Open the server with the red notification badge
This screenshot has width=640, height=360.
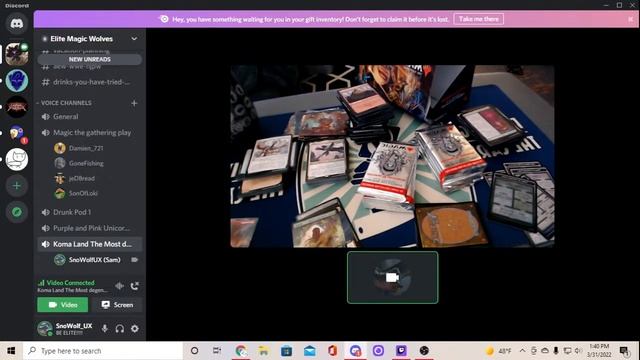point(16,133)
